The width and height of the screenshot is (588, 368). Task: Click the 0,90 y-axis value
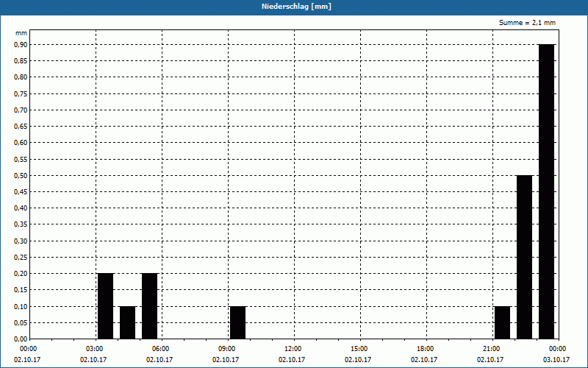[x=21, y=45]
